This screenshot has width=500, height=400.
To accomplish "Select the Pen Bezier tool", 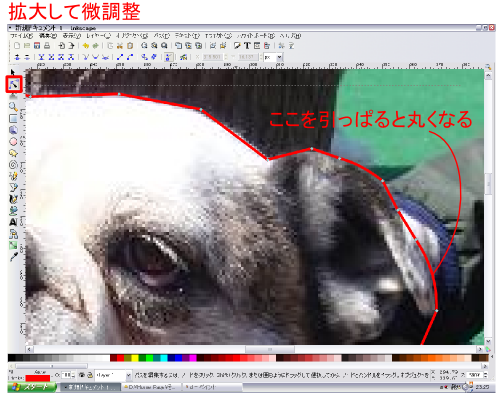I will 13,187.
